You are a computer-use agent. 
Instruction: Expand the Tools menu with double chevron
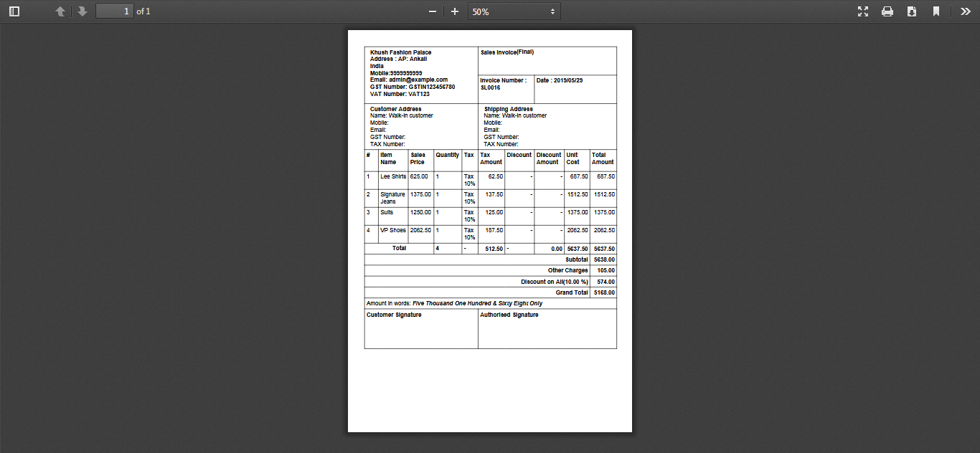pos(966,11)
